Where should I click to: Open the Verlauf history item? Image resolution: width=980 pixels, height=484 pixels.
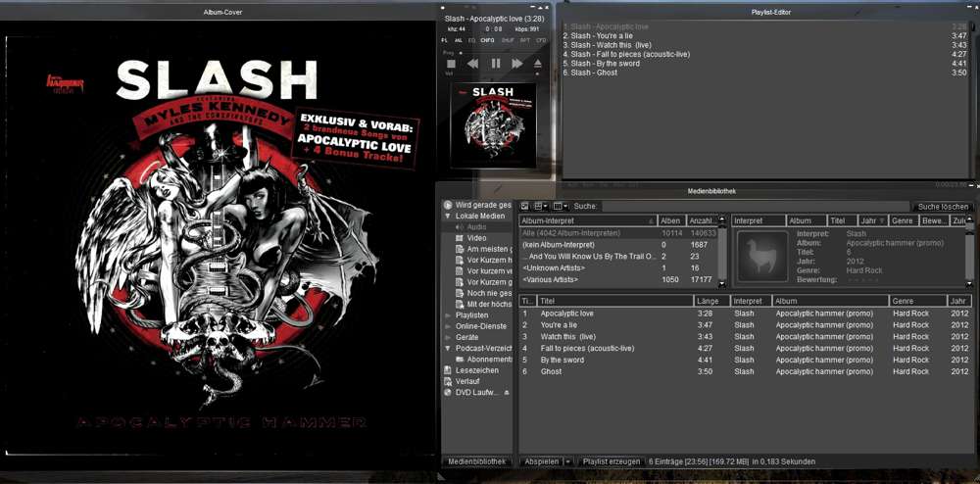[468, 381]
